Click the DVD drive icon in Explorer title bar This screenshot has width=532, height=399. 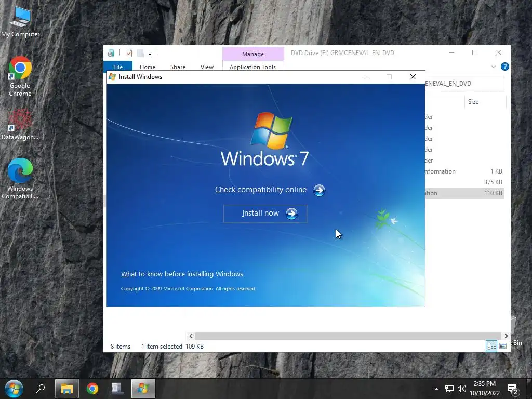pyautogui.click(x=111, y=52)
